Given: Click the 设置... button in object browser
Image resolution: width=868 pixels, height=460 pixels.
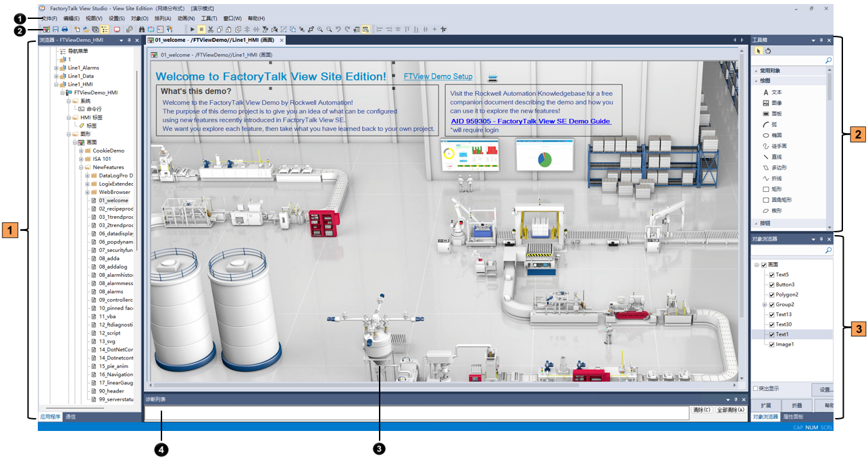Looking at the screenshot, I should pos(822,390).
